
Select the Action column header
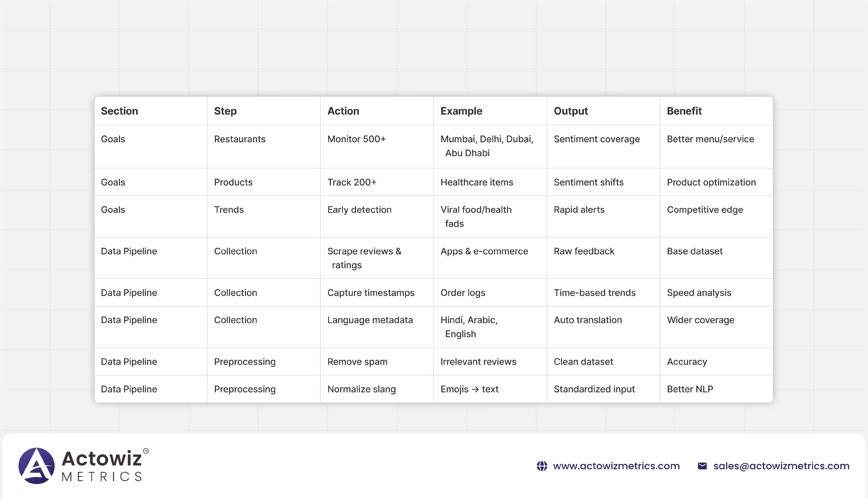tap(343, 111)
